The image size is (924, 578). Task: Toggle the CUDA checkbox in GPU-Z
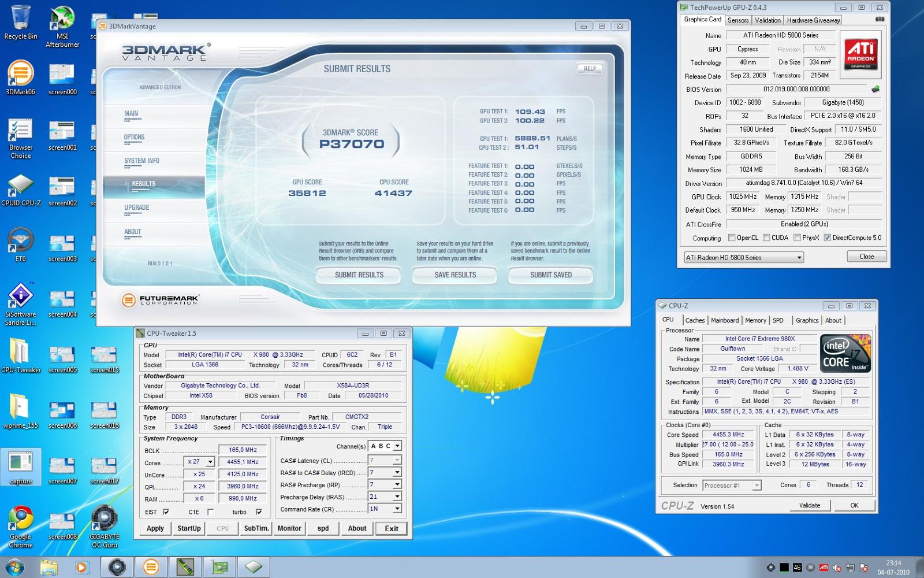[x=766, y=238]
